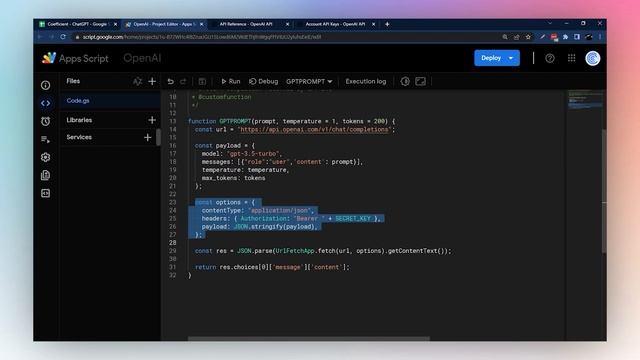Add a service with its plus icon

point(148,138)
